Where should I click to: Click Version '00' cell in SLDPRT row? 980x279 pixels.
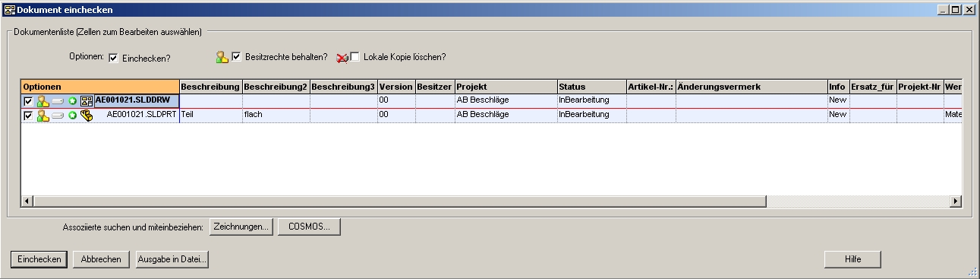pyautogui.click(x=396, y=115)
